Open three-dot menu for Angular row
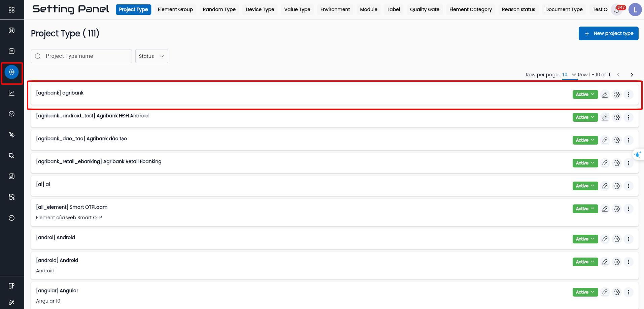The image size is (644, 309). point(628,292)
